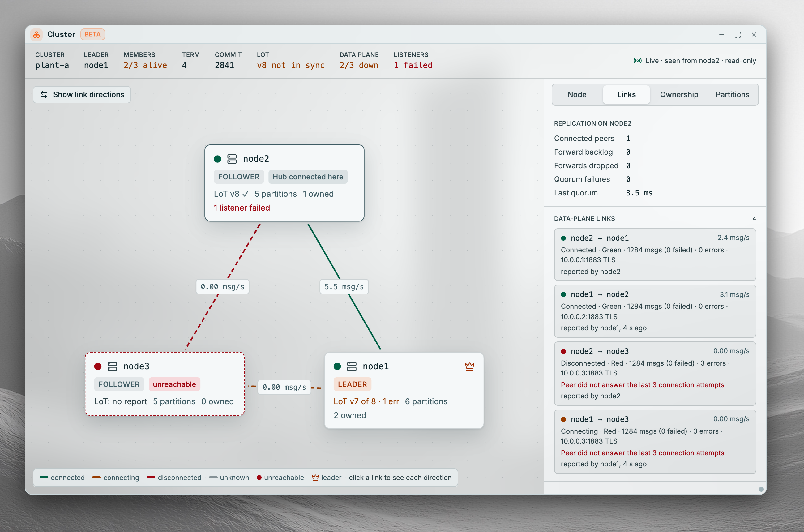Click the disconnected red line legend swatch
Image resolution: width=804 pixels, height=532 pixels.
[151, 478]
